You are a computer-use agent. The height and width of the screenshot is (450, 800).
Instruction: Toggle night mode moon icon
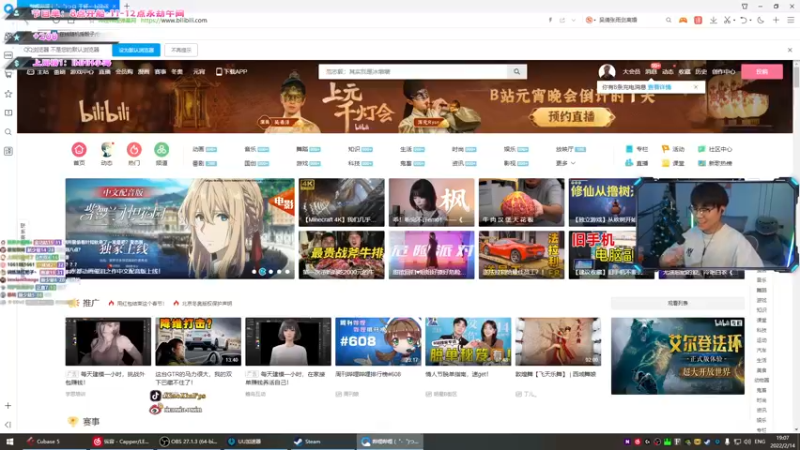[x=761, y=20]
